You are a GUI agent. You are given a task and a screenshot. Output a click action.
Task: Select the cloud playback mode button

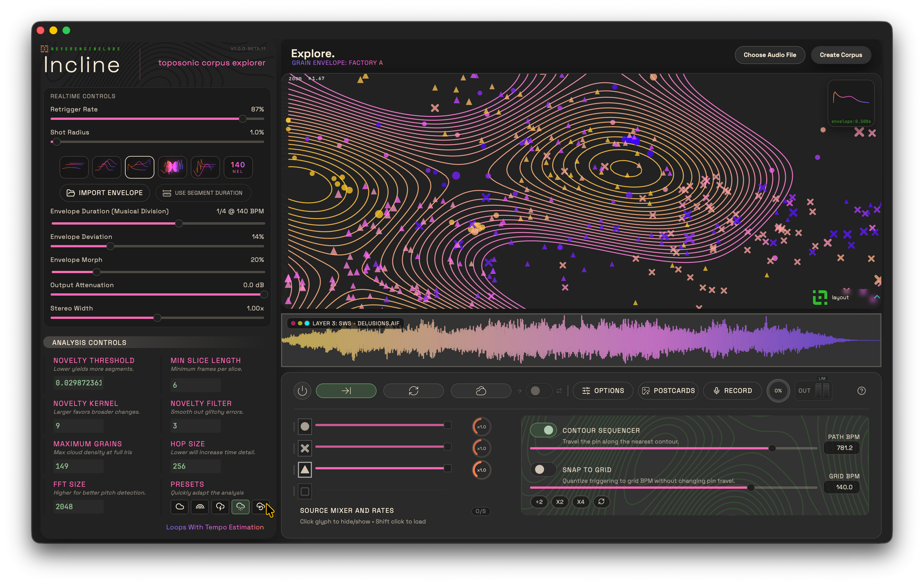click(481, 391)
